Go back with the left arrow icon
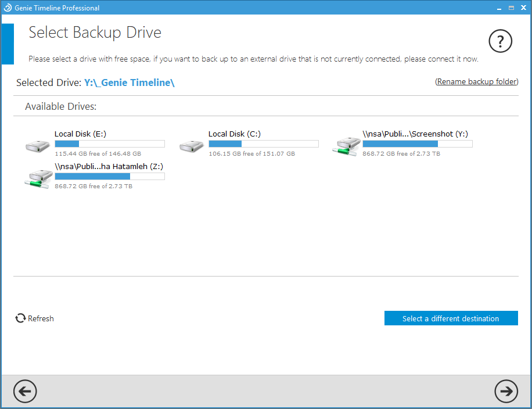 (25, 392)
